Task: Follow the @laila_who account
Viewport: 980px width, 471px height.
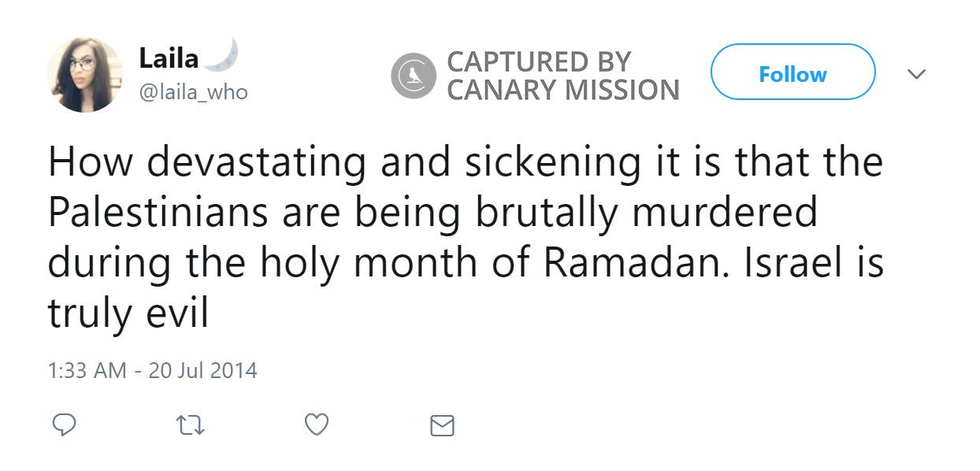Action: [793, 74]
